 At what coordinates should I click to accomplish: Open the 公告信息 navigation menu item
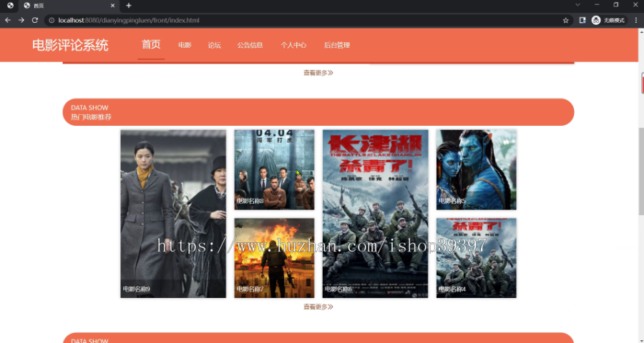(x=250, y=45)
